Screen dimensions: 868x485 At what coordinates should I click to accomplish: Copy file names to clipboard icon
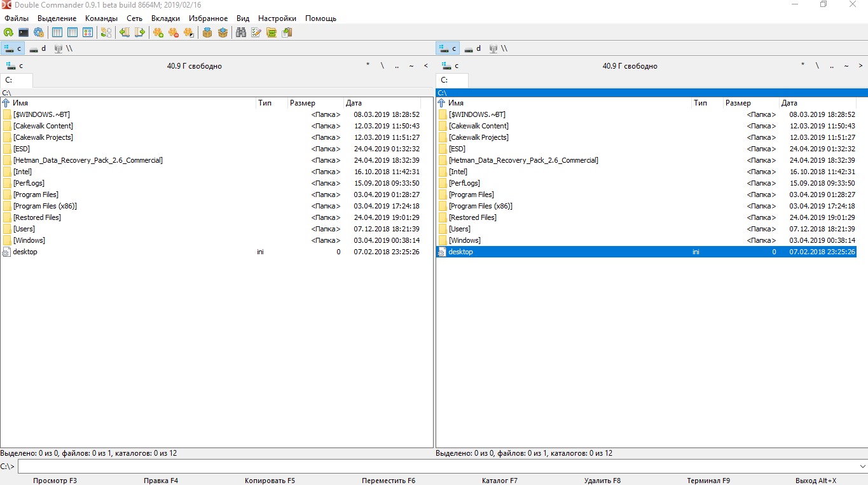(x=287, y=32)
